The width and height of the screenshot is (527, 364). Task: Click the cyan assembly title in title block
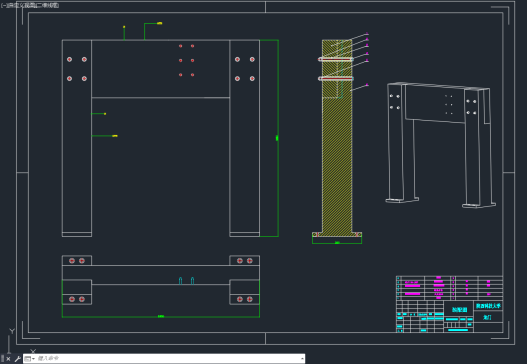click(459, 310)
